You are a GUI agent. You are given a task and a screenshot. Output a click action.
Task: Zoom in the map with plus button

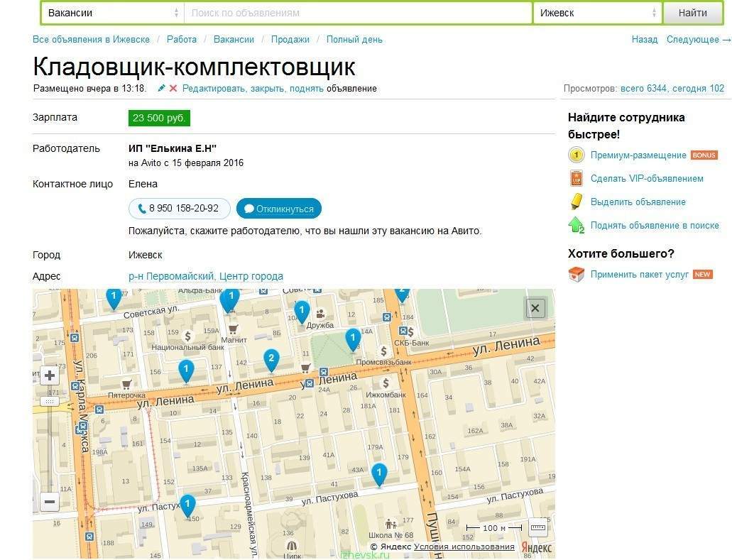click(x=50, y=375)
